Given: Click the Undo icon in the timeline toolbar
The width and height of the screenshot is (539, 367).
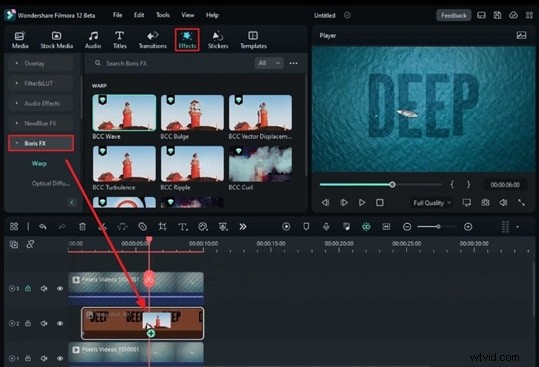Looking at the screenshot, I should point(43,227).
